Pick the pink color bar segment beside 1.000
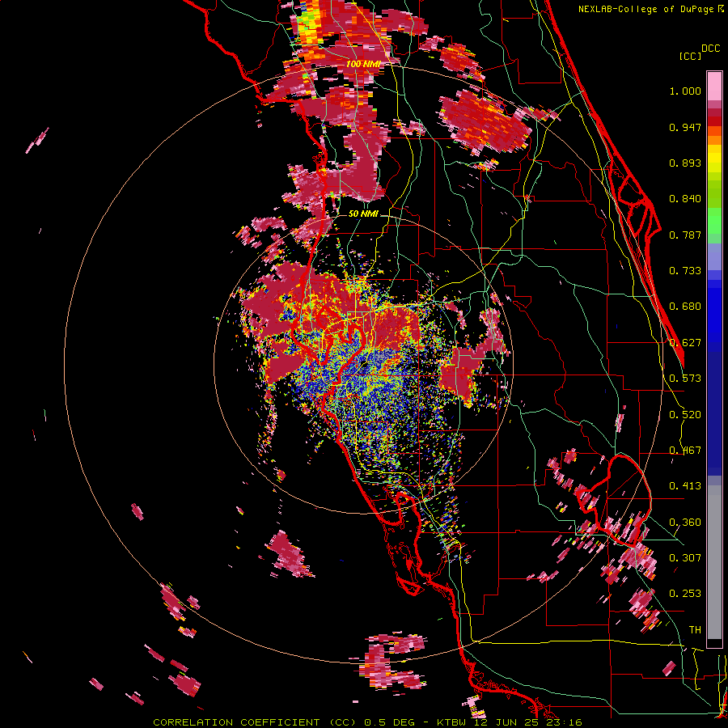 point(714,86)
